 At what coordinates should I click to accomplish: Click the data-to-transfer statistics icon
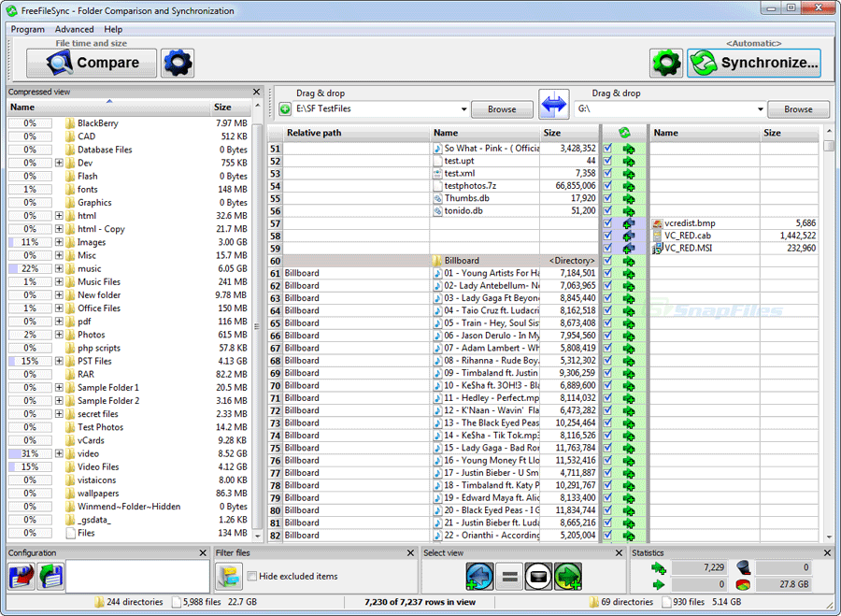(x=743, y=584)
